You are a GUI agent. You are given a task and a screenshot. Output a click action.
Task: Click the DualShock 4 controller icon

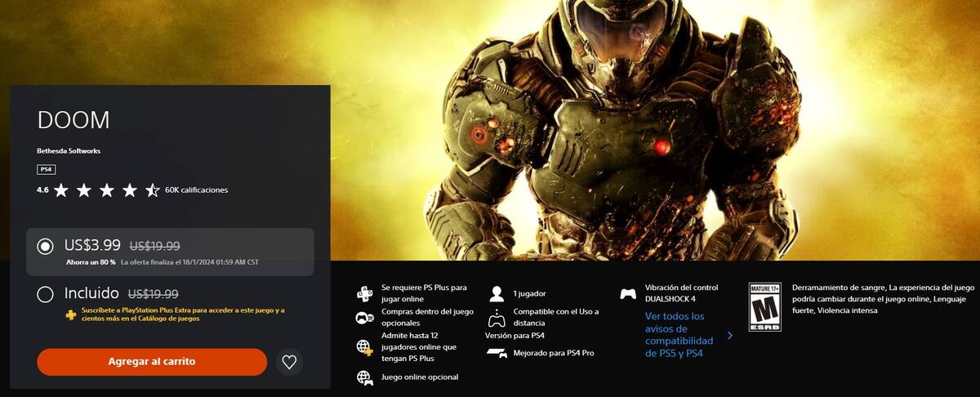click(x=628, y=293)
